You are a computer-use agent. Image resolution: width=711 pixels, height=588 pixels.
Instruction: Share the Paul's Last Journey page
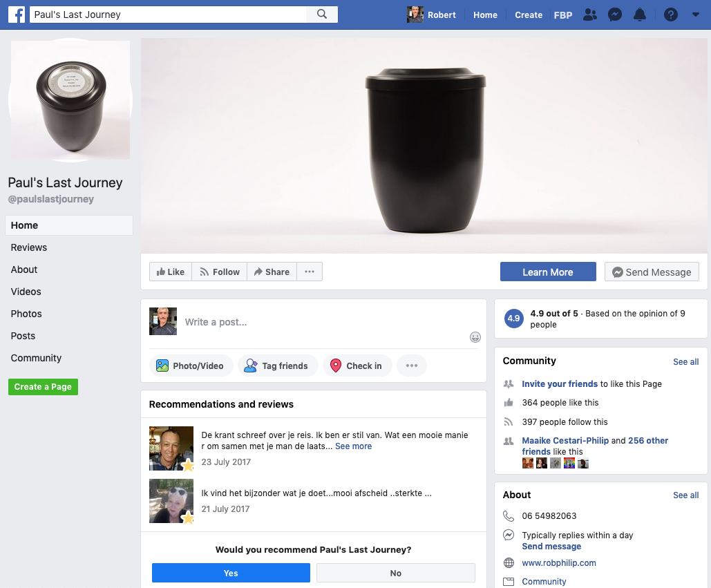tap(272, 272)
